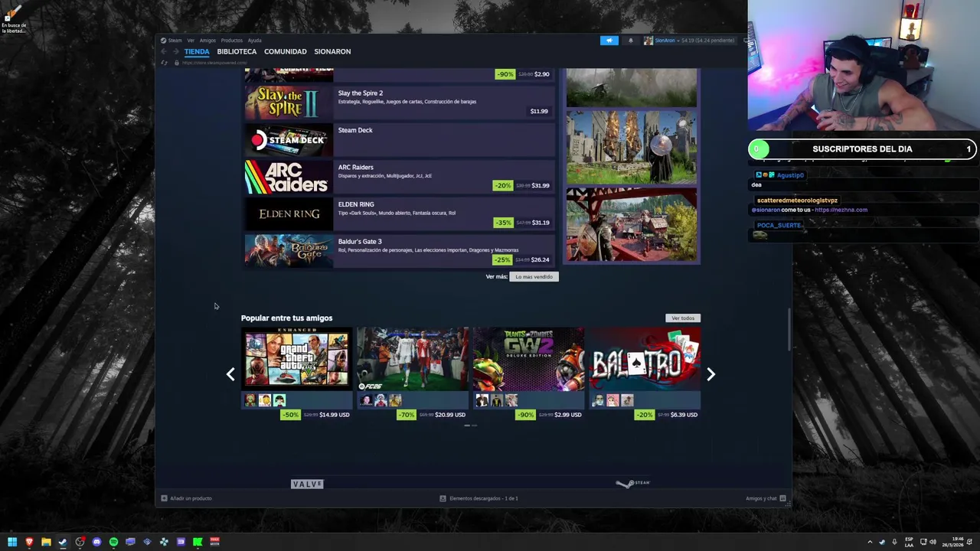Open the Productos menu
980x551 pixels.
(x=231, y=41)
